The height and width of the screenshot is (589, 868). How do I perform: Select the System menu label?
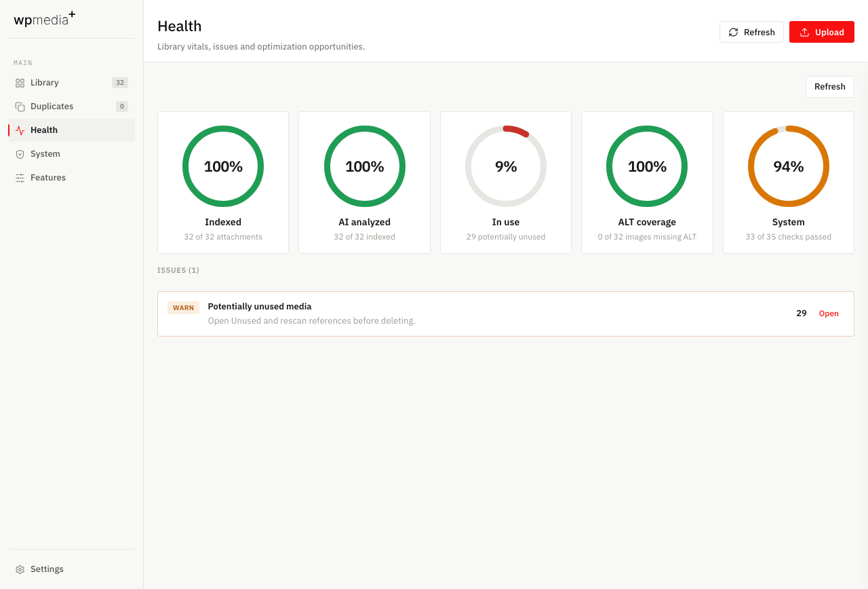pos(45,154)
